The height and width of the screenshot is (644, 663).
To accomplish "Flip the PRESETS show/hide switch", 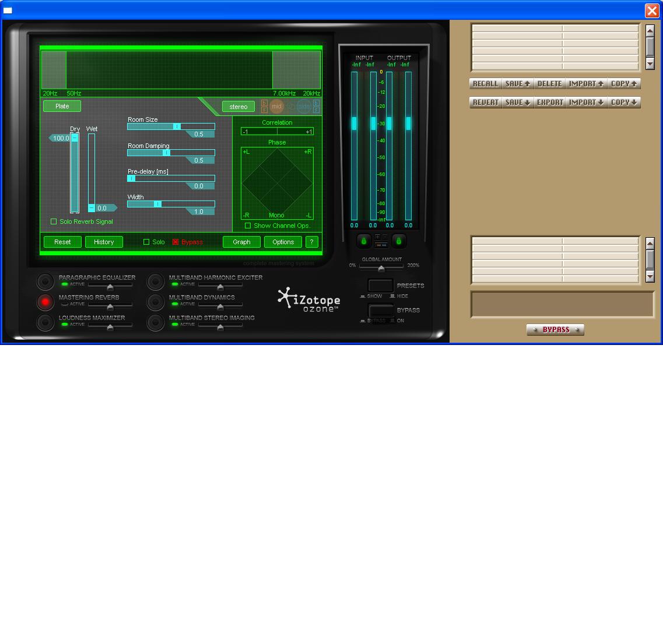I will [x=381, y=285].
